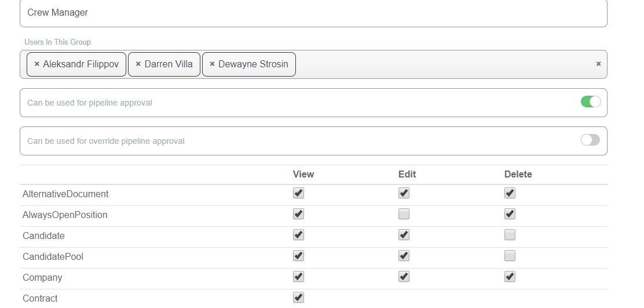The width and height of the screenshot is (644, 308).
Task: Uncheck Edit for AlternativeDocument
Action: (404, 194)
